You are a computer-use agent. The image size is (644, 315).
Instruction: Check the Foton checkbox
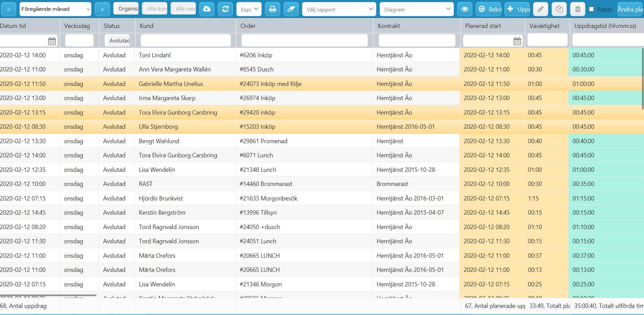(591, 9)
